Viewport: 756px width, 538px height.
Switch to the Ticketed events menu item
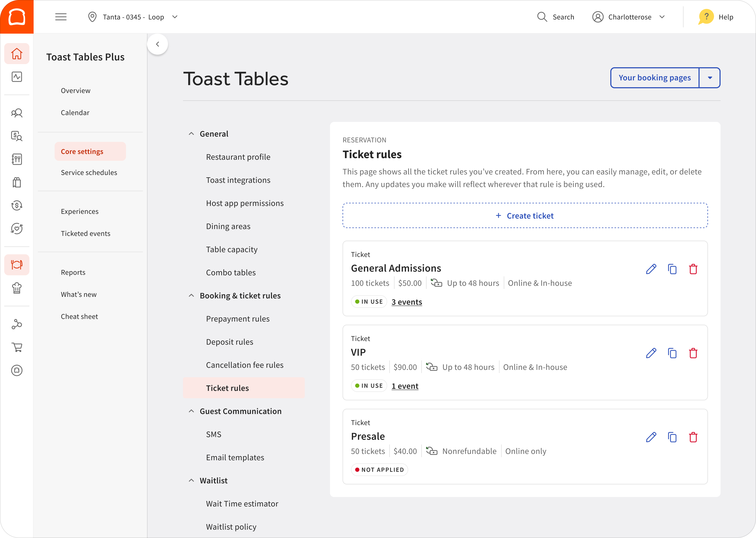pyautogui.click(x=85, y=233)
